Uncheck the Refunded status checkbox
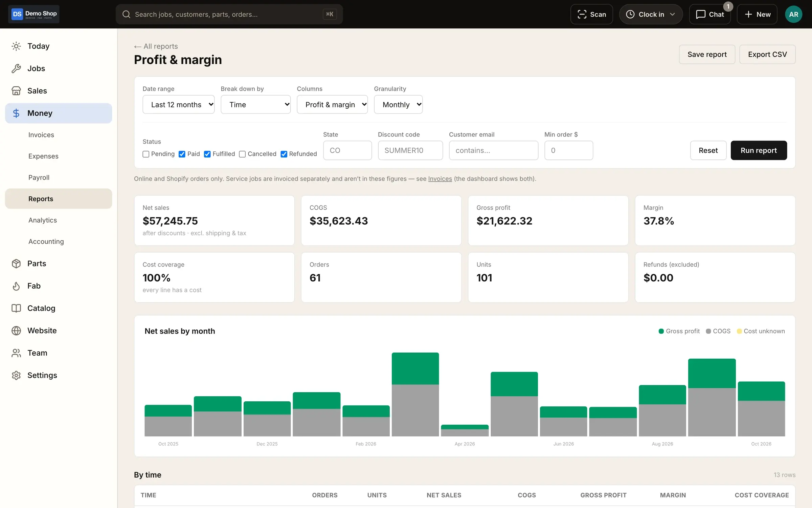Screen dimensions: 812x508 click(x=284, y=154)
